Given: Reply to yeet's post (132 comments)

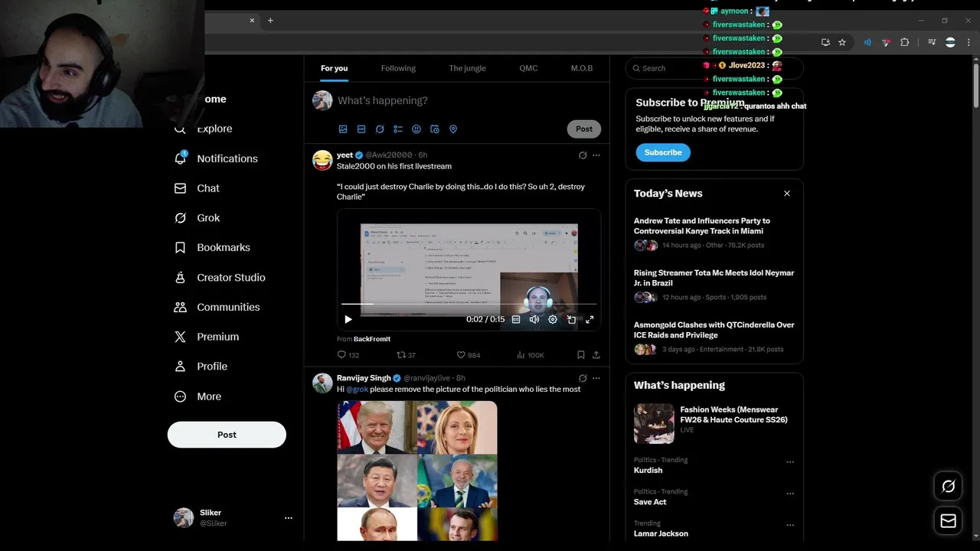Looking at the screenshot, I should click(x=348, y=355).
